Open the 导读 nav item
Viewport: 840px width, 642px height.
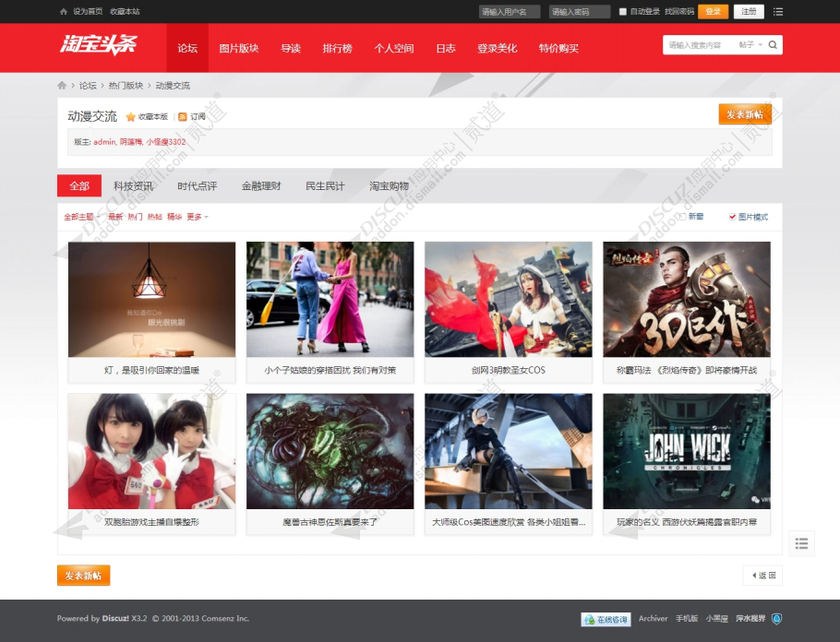[291, 48]
